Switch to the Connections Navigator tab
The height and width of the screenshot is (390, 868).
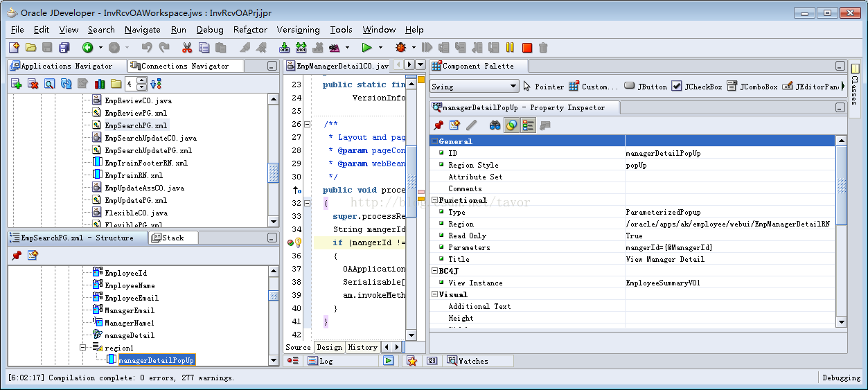[x=184, y=66]
